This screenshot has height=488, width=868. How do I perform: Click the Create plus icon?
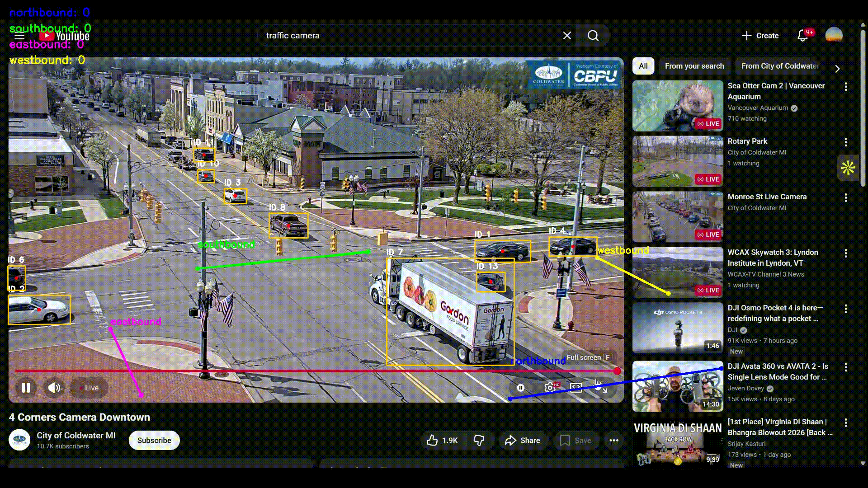[746, 35]
